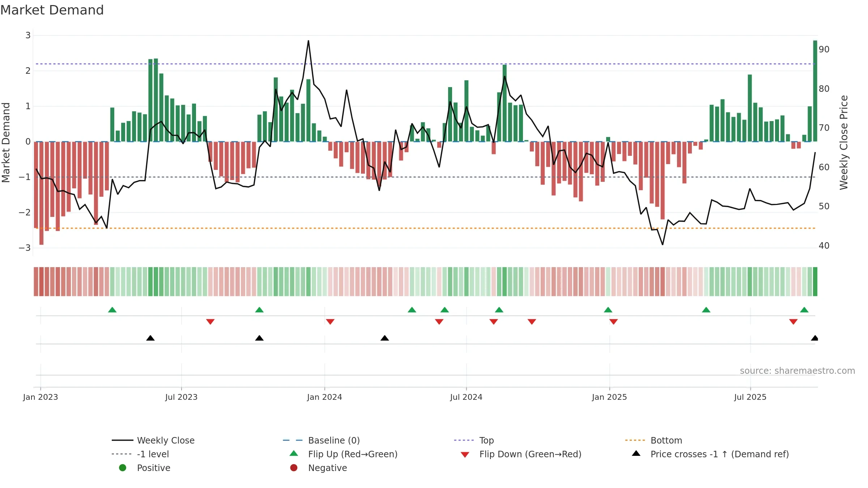Click the first dark red heat-strip cell
This screenshot has height=488, width=868.
(36, 282)
